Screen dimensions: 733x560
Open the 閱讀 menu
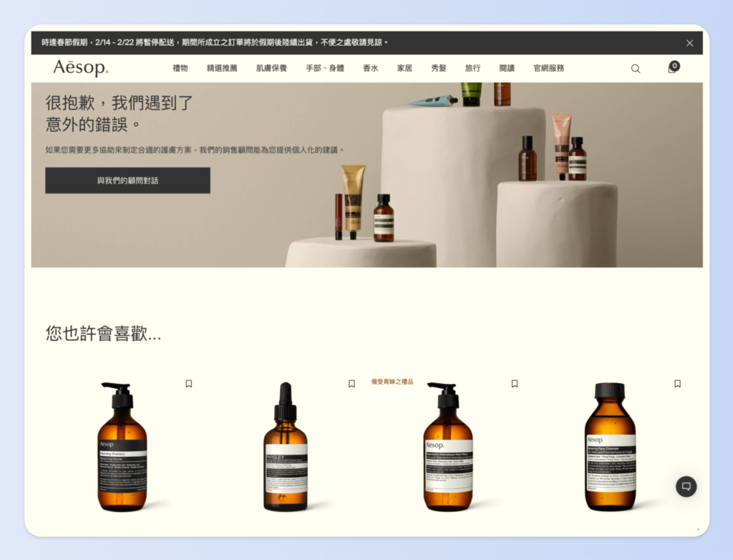(x=507, y=68)
